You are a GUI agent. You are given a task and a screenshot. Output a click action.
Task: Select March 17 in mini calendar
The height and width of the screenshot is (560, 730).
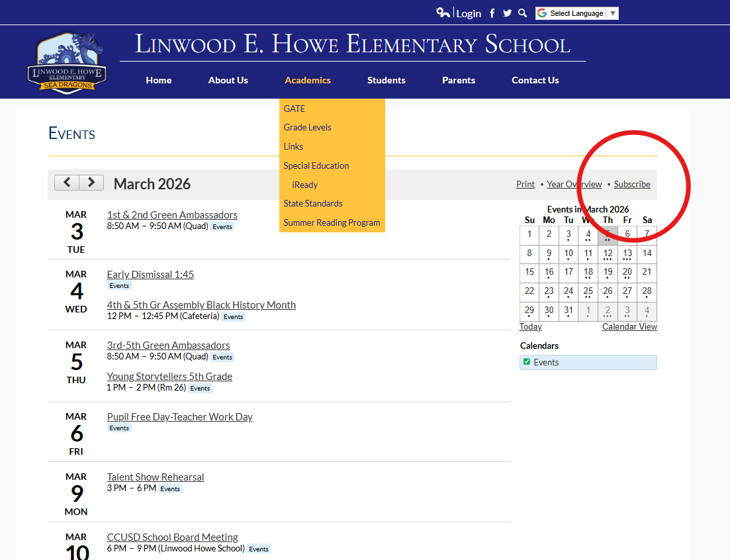(569, 272)
